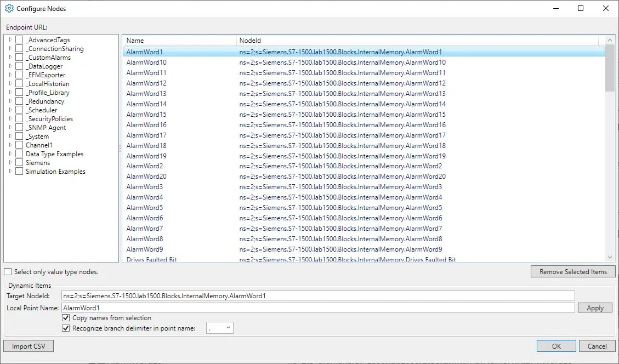The height and width of the screenshot is (364, 619).
Task: Click the Target NodeId input field
Action: pos(317,295)
